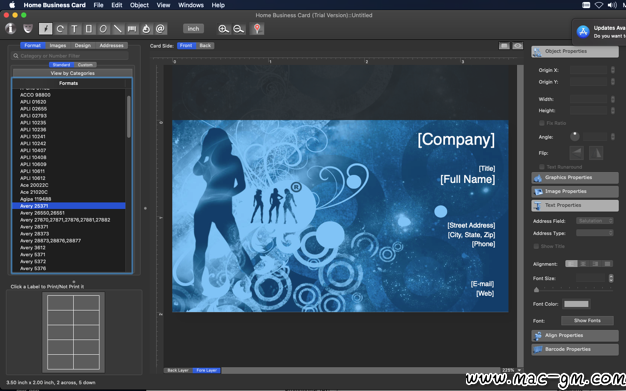The width and height of the screenshot is (626, 391).
Task: Activate the Back Layer
Action: point(178,370)
